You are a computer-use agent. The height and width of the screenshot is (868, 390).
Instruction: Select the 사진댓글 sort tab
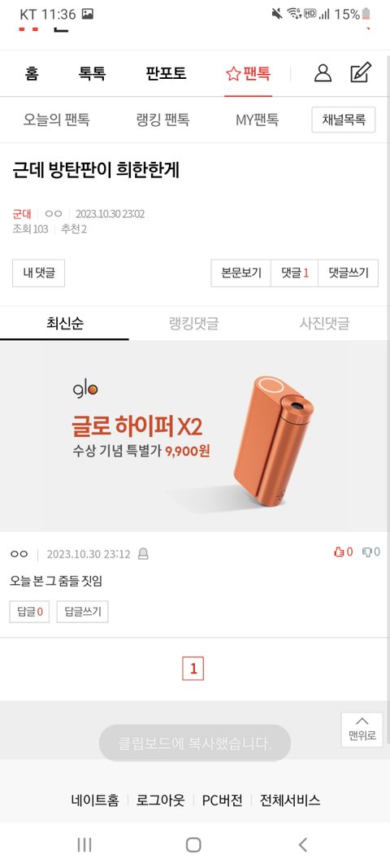tap(324, 323)
